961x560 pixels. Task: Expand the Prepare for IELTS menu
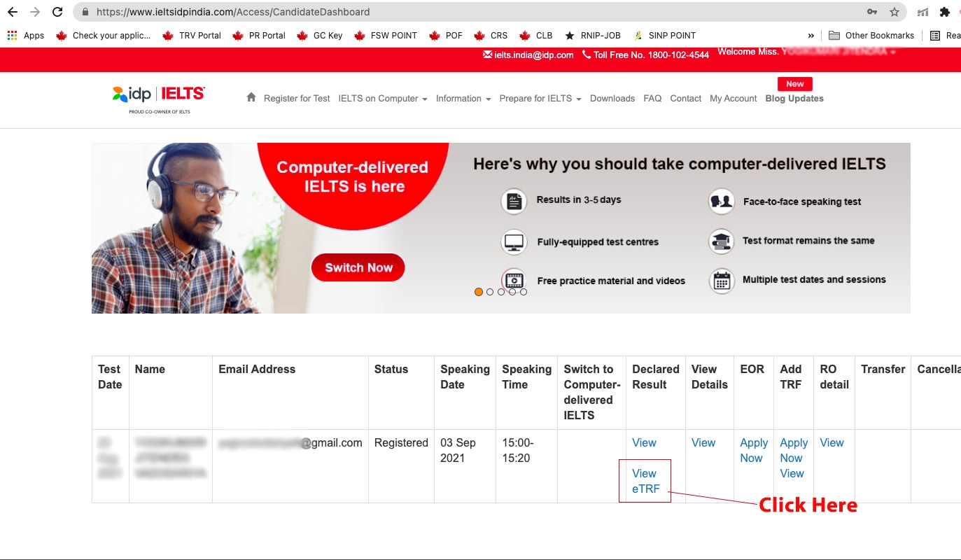tap(535, 98)
